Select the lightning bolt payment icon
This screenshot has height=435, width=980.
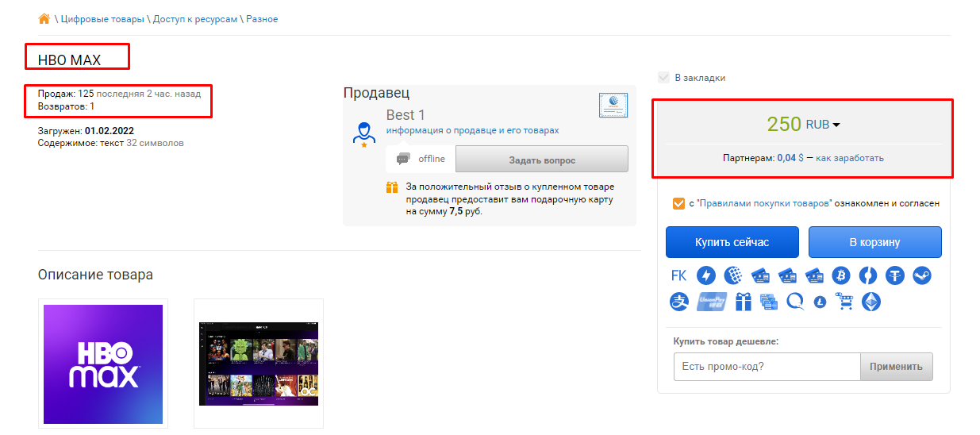pos(706,275)
